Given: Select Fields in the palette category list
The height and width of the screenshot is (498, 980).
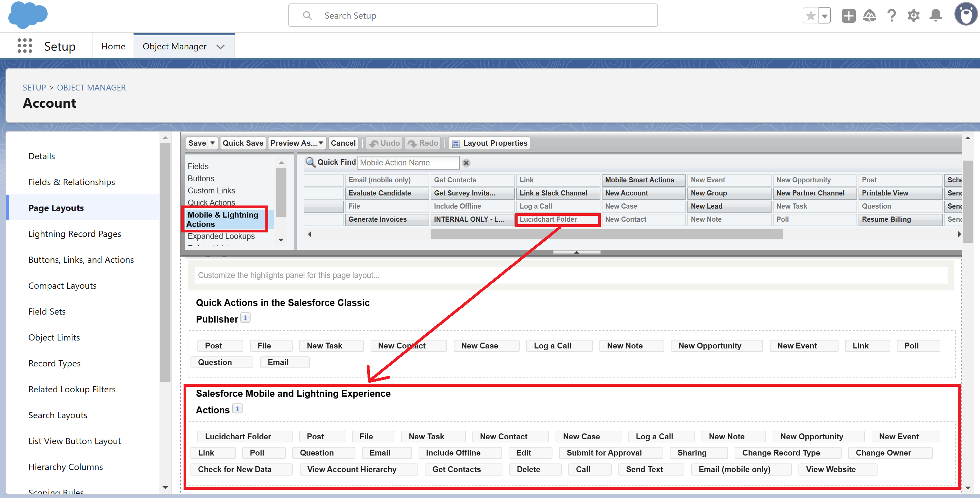Looking at the screenshot, I should [198, 166].
